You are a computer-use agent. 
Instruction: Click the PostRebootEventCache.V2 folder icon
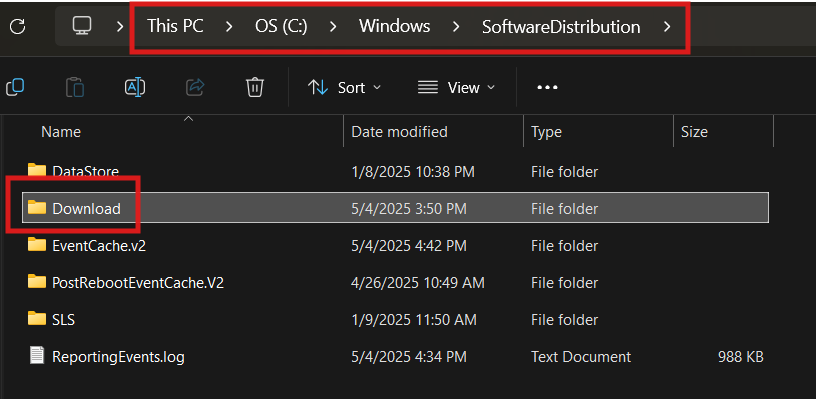pos(37,282)
